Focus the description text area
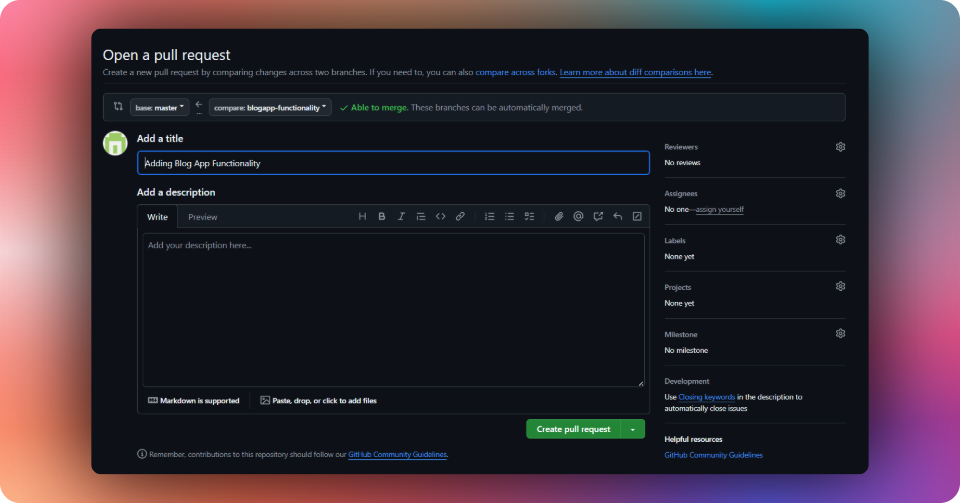 coord(394,310)
